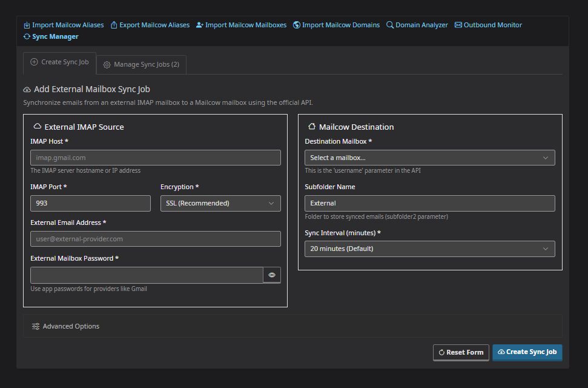Focus the IMAP Host input field

click(x=155, y=158)
